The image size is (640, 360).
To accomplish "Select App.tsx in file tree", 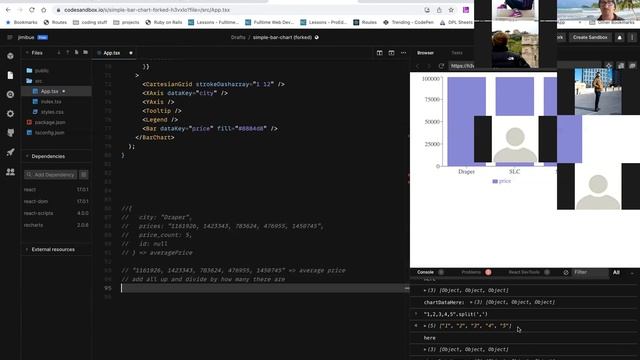I will 49,91.
